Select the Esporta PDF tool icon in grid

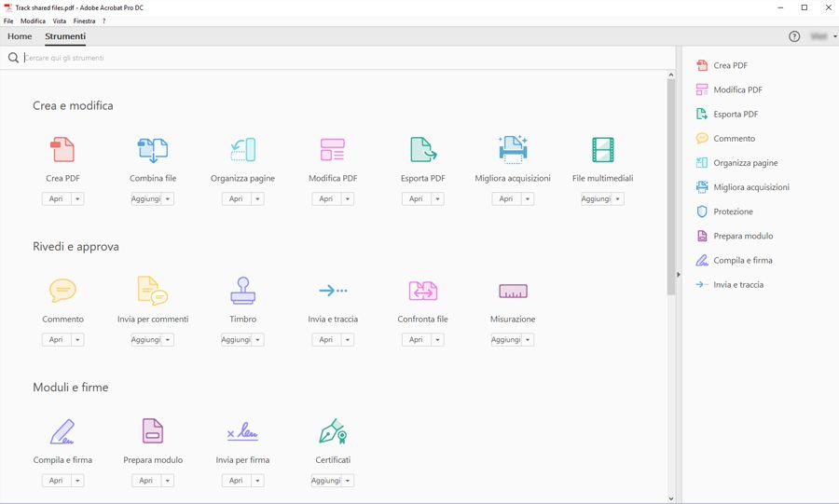[x=422, y=150]
